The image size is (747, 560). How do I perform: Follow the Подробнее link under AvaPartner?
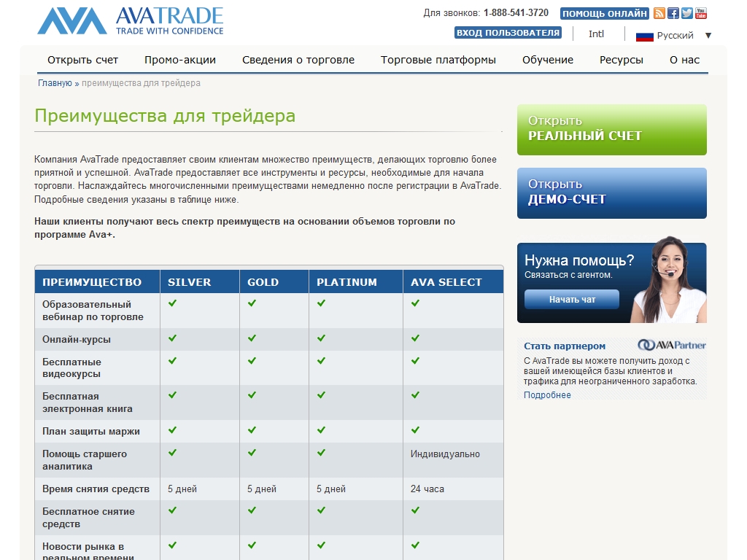coord(547,395)
